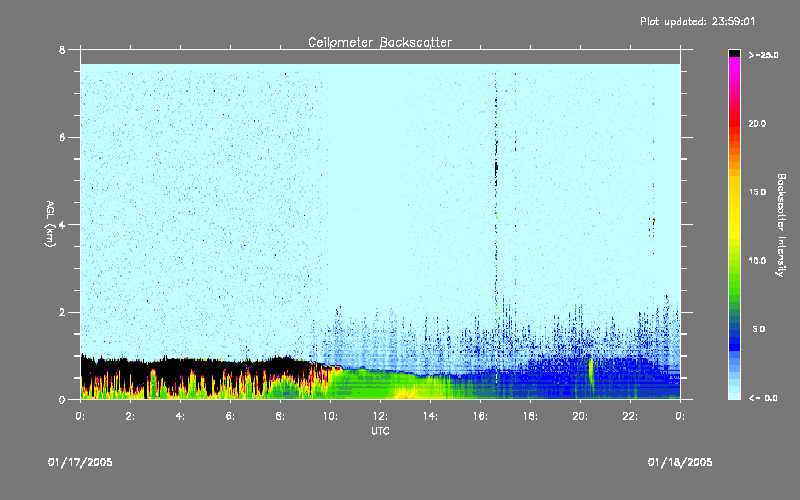The width and height of the screenshot is (800, 500).
Task: Click the x-axis tick label 2:
Action: 130,416
